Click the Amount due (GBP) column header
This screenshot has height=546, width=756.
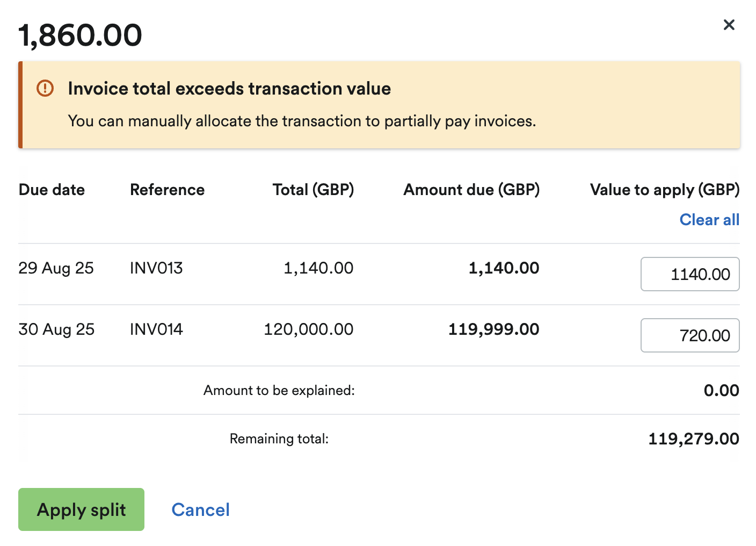(471, 190)
